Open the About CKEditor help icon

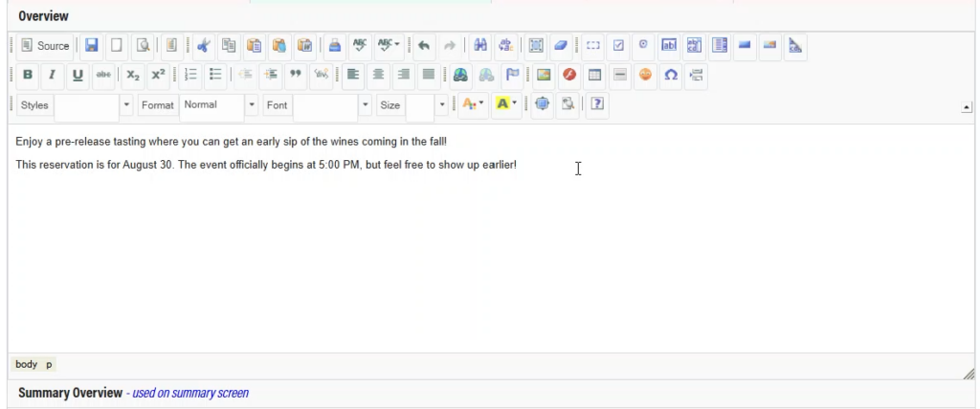point(596,104)
